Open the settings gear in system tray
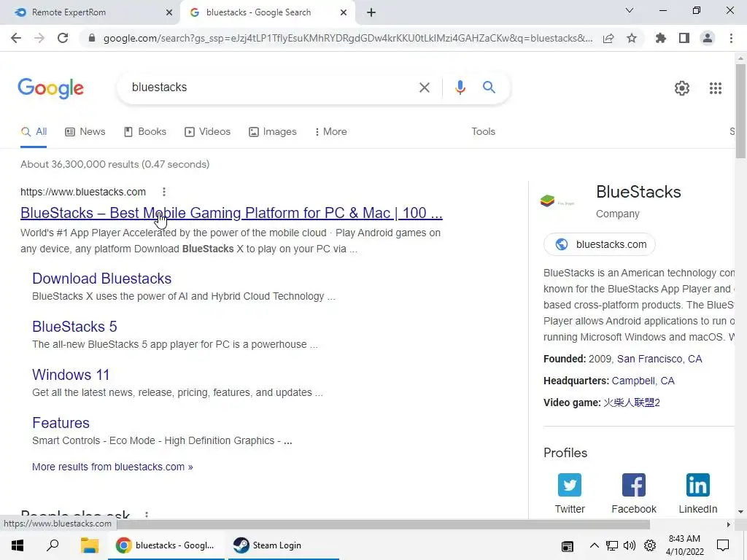Screen dimensions: 747x560 [650, 545]
